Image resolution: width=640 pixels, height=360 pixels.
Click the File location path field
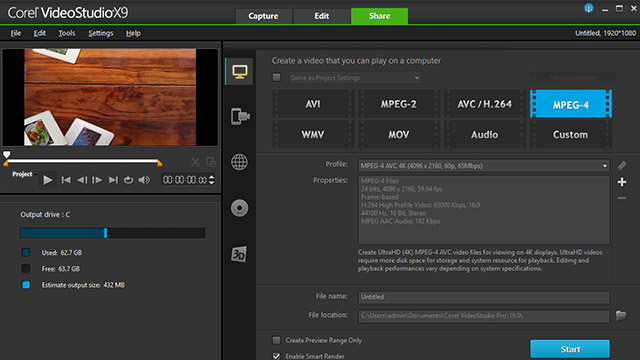[x=484, y=316]
